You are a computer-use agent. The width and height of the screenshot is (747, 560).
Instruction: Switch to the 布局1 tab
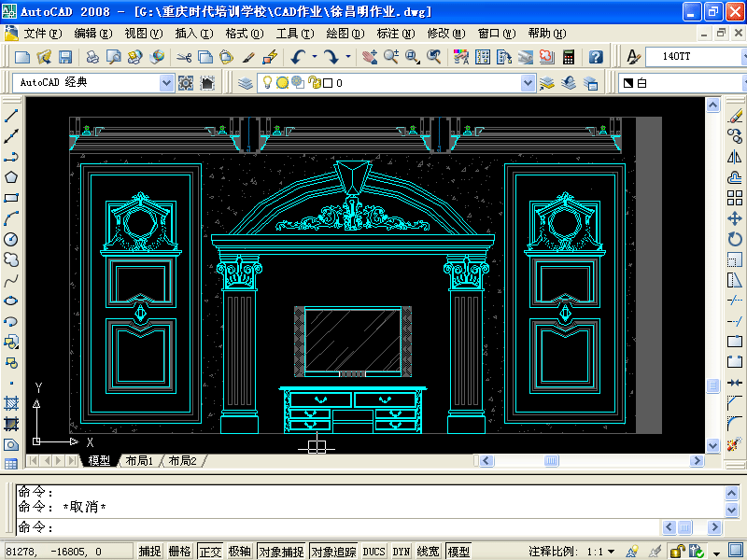tap(138, 461)
